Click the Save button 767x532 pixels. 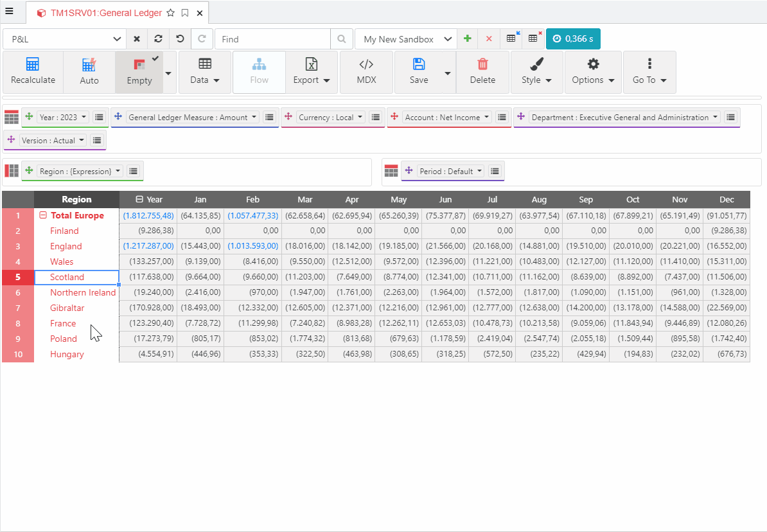[419, 71]
